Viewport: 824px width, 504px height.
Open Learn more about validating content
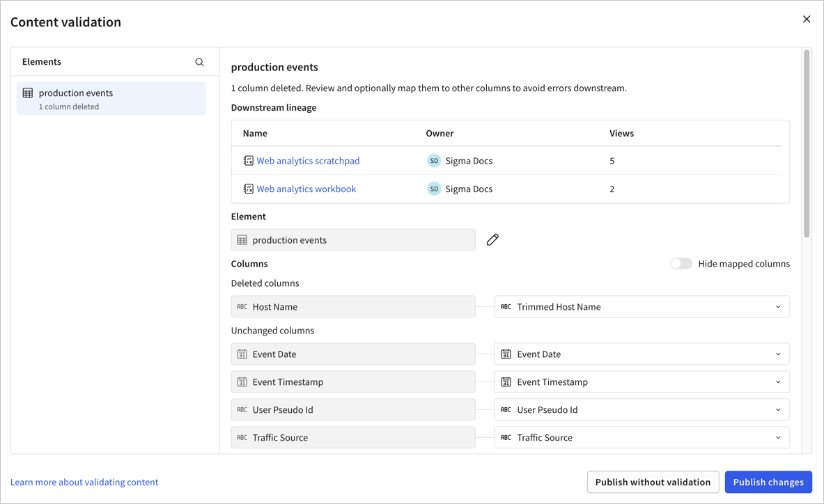click(84, 482)
